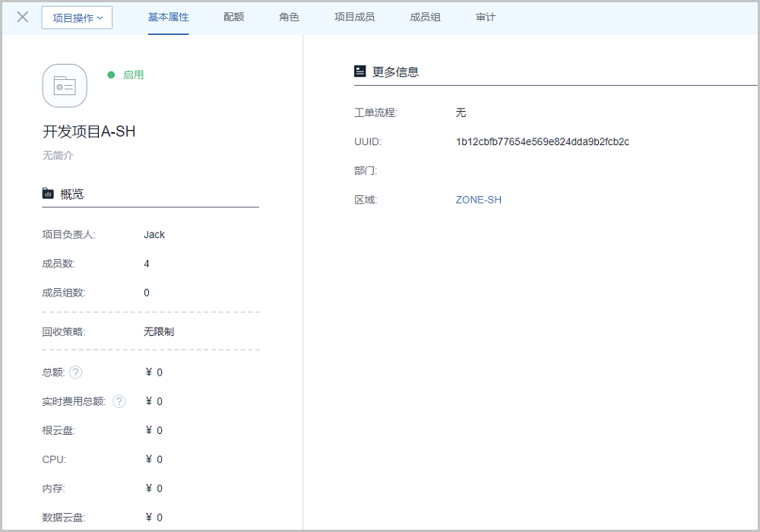Open the 角色 tab
This screenshot has height=532, width=760.
pos(289,17)
